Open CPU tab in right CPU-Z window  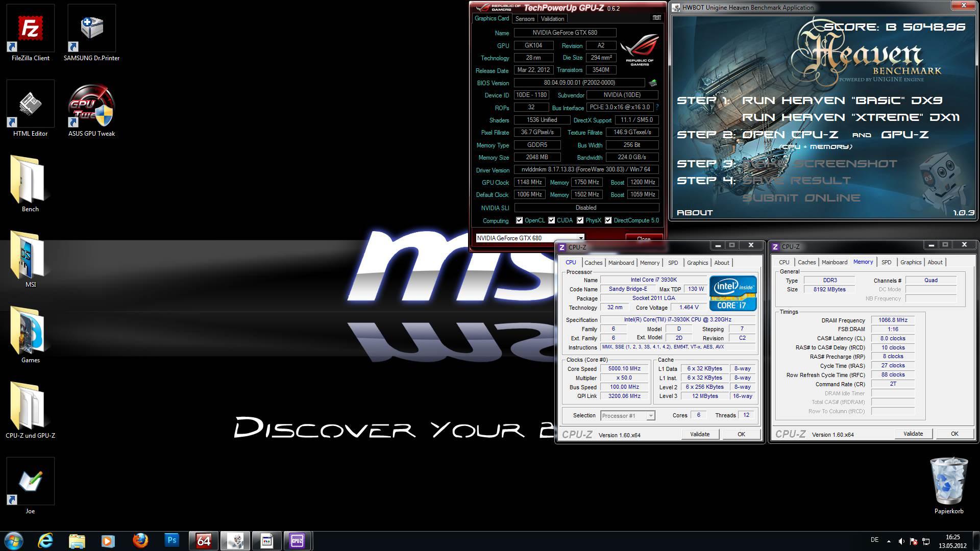(x=784, y=262)
